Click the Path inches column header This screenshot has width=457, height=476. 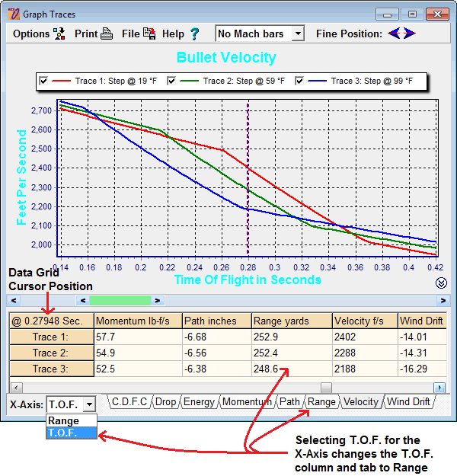(217, 321)
